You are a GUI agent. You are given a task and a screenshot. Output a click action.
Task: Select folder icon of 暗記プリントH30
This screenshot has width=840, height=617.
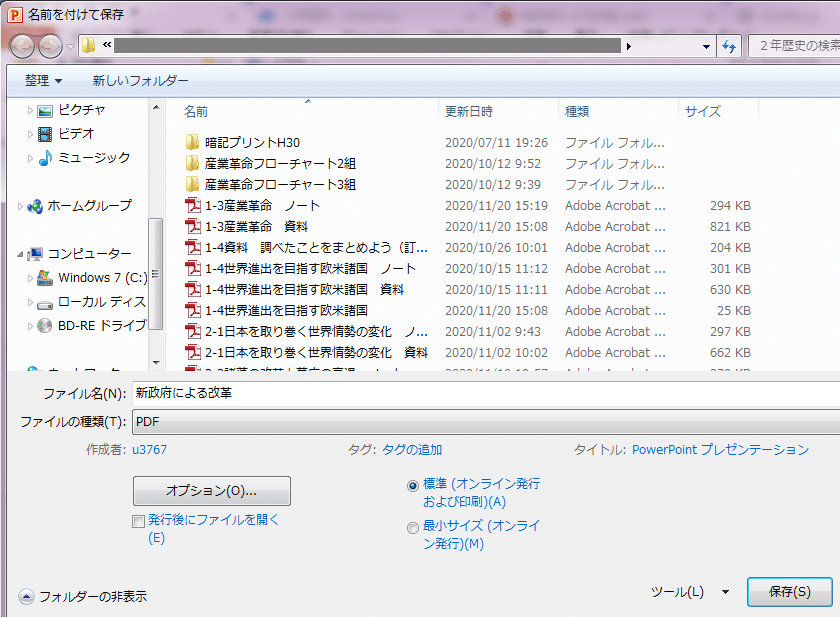tap(192, 142)
